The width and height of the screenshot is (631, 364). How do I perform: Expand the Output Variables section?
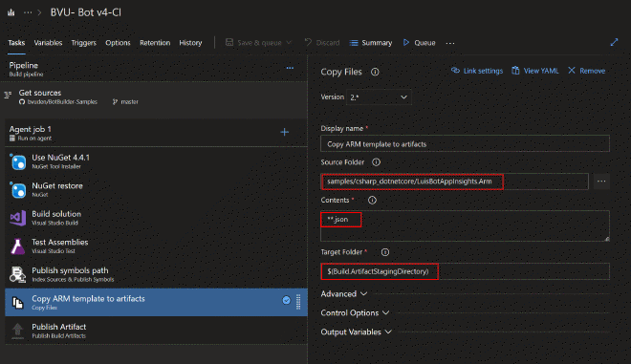coord(356,332)
